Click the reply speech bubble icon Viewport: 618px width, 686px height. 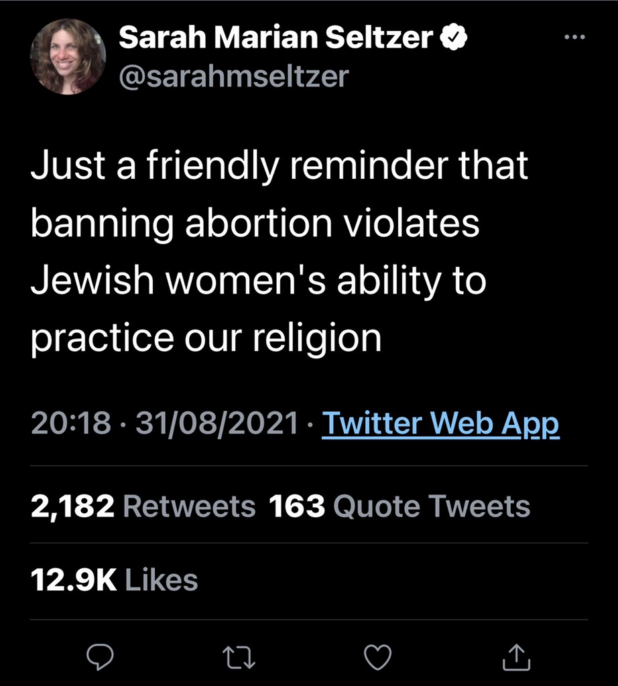[102, 656]
